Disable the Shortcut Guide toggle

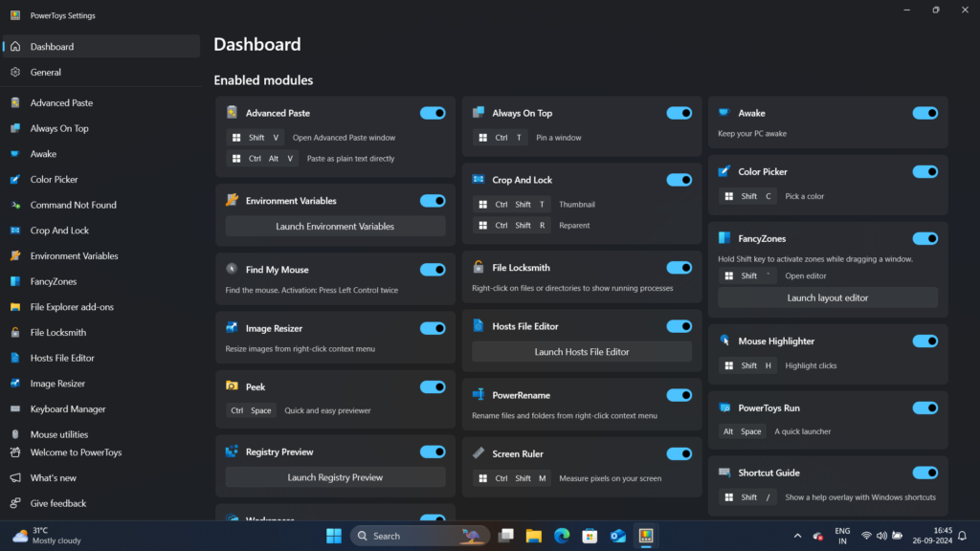(925, 473)
